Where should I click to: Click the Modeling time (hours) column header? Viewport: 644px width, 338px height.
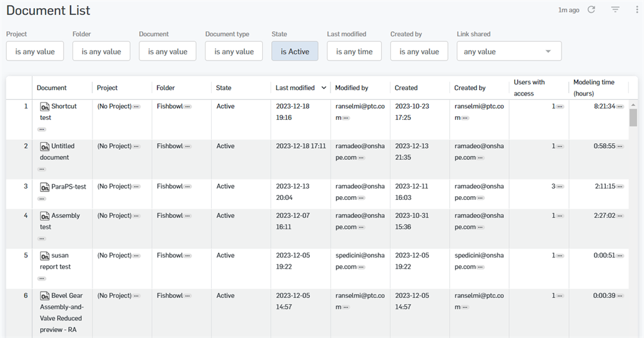click(593, 87)
